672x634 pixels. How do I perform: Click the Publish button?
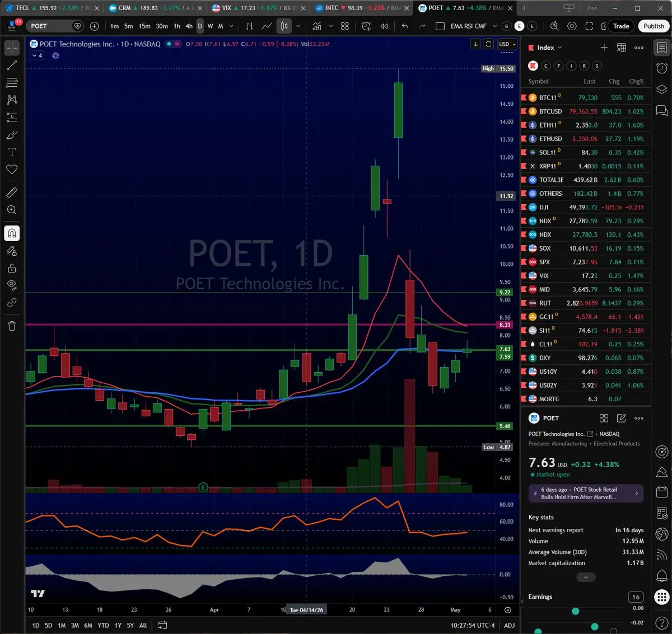pos(654,26)
